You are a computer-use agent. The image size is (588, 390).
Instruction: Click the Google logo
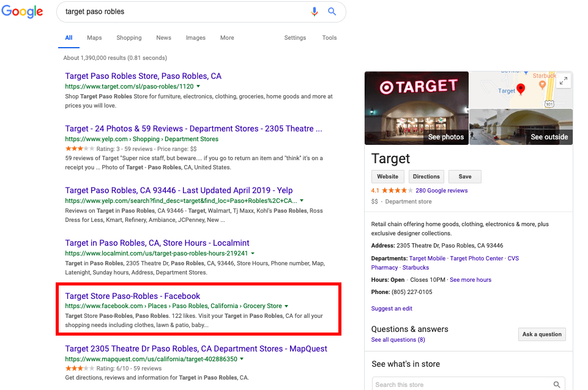pos(22,12)
